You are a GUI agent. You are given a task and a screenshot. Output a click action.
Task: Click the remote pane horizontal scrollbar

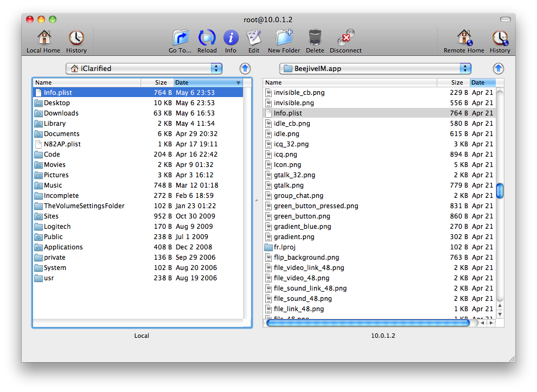click(x=368, y=323)
